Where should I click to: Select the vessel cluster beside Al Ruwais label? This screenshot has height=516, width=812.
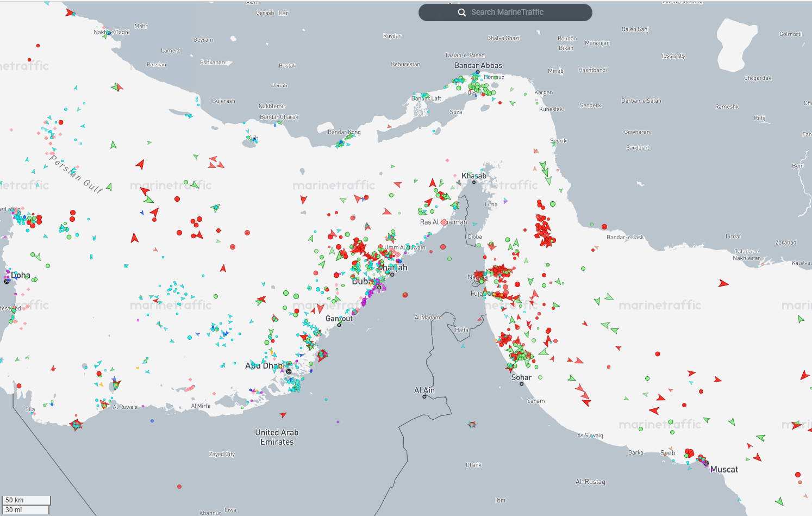point(104,405)
